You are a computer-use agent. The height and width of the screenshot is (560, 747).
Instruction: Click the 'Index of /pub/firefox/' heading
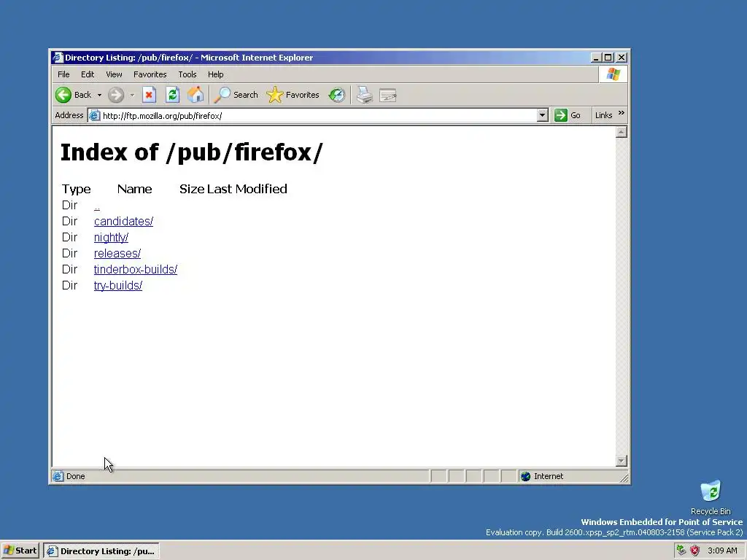coord(192,152)
